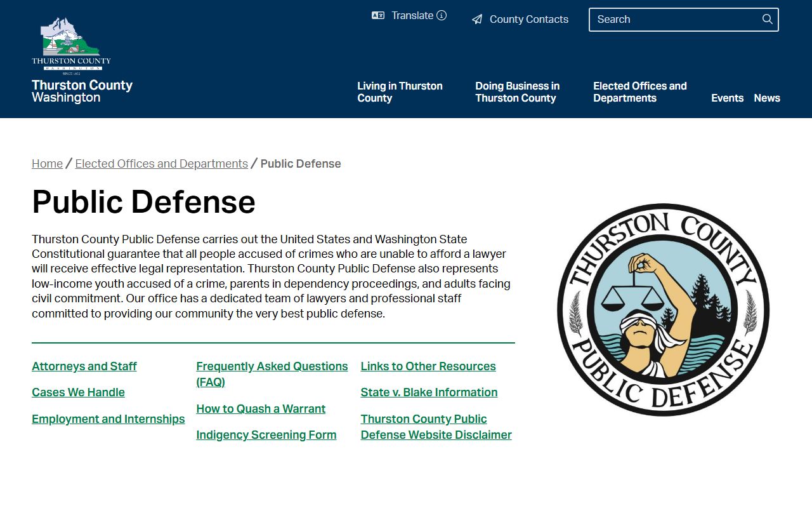Click the translate language icon
The height and width of the screenshot is (508, 812).
coord(378,16)
